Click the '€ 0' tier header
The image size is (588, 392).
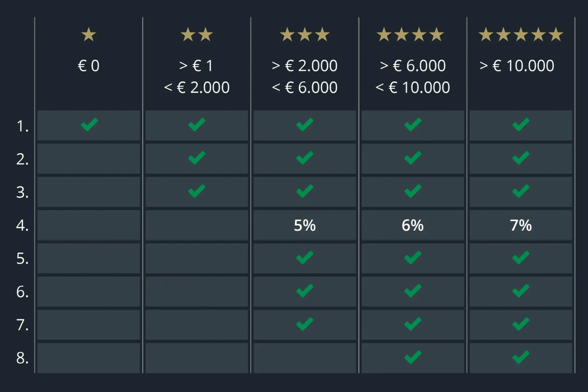point(89,66)
